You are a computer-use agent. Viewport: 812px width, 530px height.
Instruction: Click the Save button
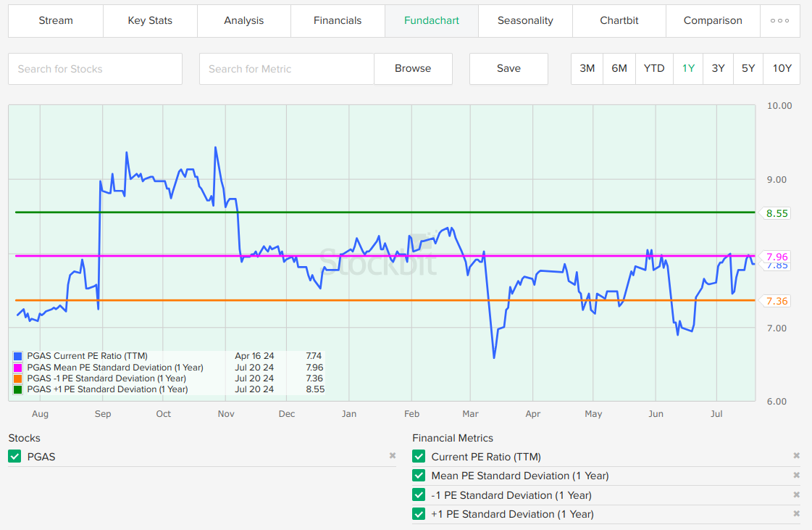pyautogui.click(x=508, y=69)
